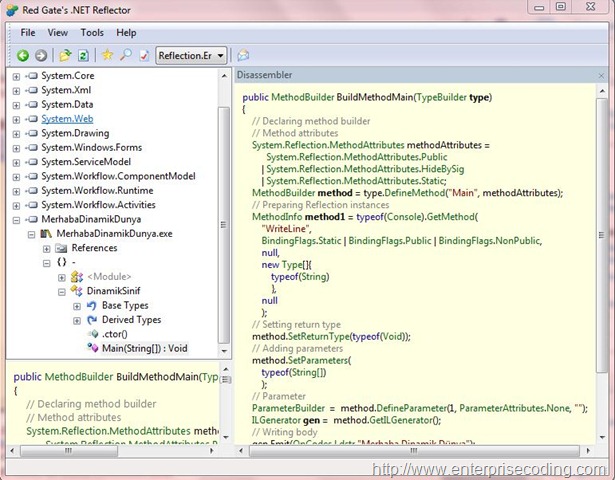Select System.Workflow.Activities in the tree
The image size is (615, 480).
pos(98,205)
